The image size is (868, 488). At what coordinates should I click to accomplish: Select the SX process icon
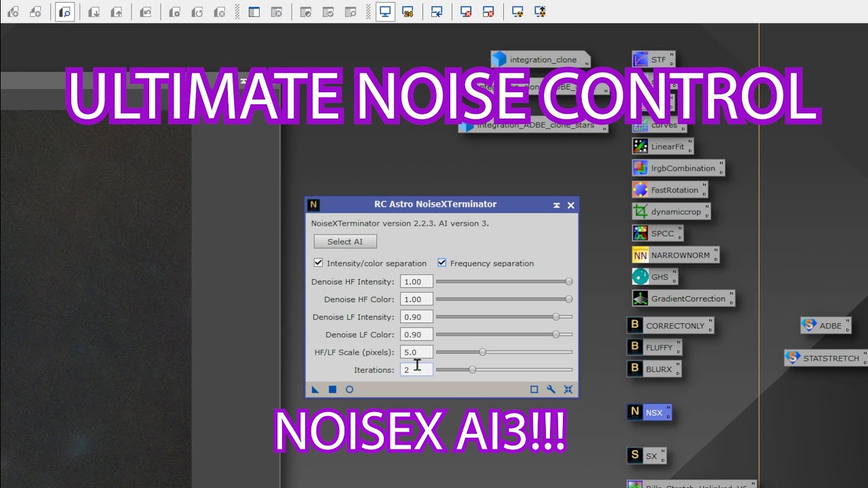[646, 455]
